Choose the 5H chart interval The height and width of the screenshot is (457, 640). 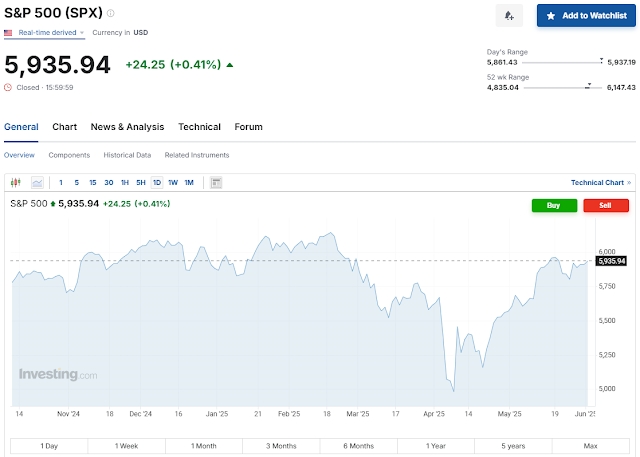click(x=141, y=182)
